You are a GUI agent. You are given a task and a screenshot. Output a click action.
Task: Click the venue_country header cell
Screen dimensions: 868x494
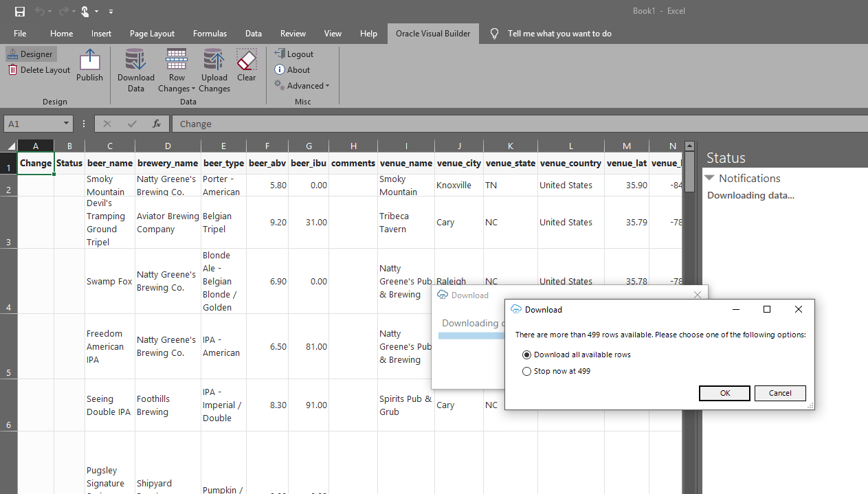tap(571, 163)
